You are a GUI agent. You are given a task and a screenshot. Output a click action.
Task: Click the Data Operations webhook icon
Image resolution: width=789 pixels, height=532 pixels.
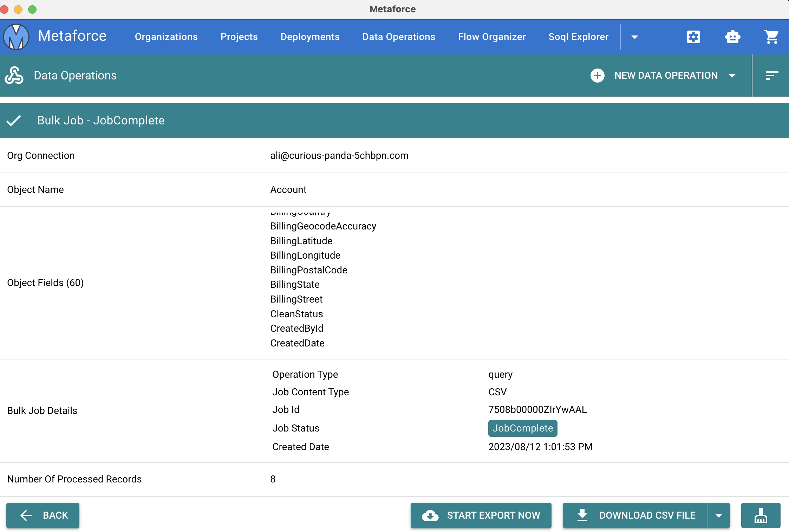coord(14,76)
